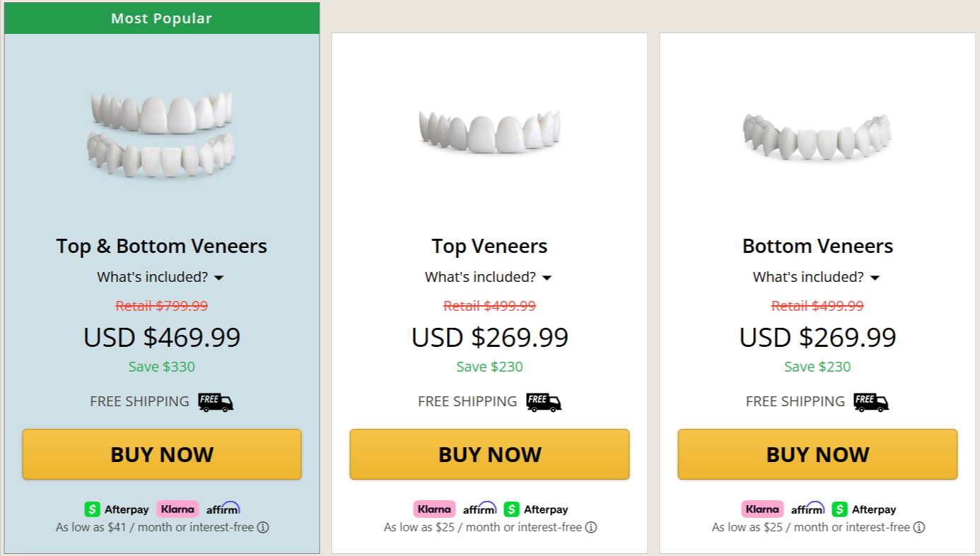Click the free shipping truck icon on Top & Bottom Veneers
This screenshot has width=980, height=556.
[x=214, y=401]
